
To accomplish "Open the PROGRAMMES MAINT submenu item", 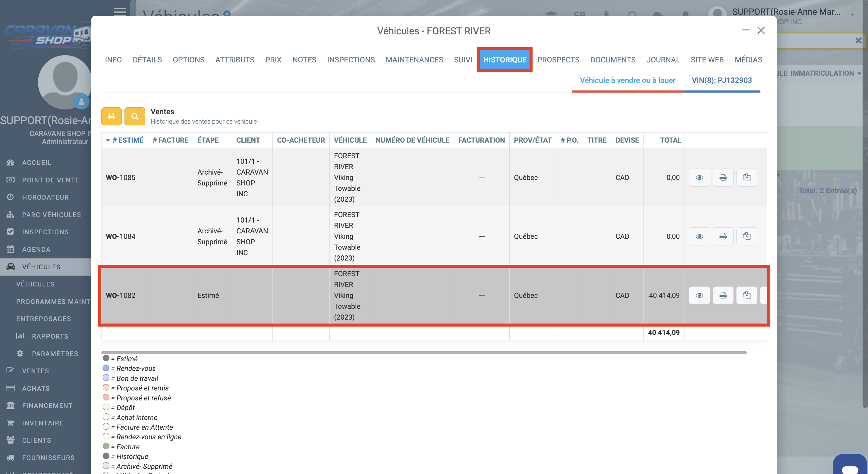I will 53,302.
